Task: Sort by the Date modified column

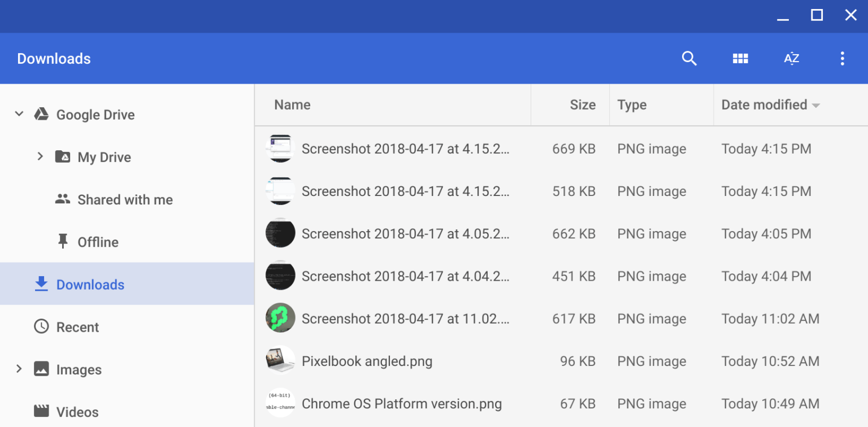Action: point(764,104)
